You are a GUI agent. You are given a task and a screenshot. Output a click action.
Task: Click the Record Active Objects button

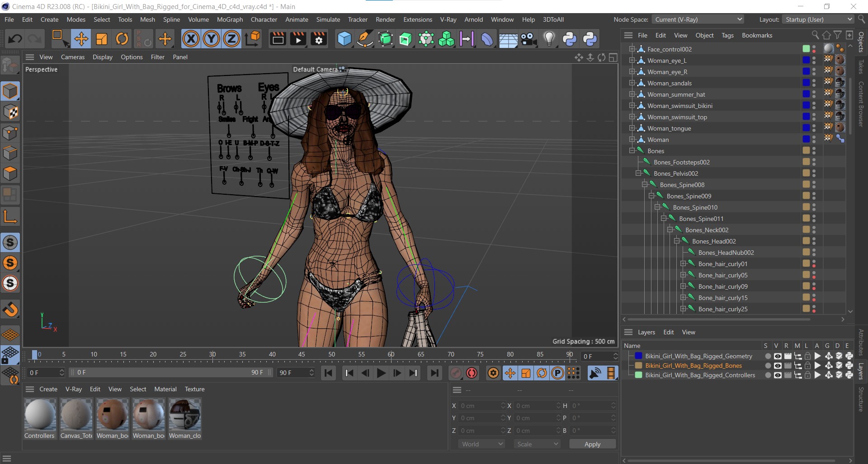click(x=456, y=373)
